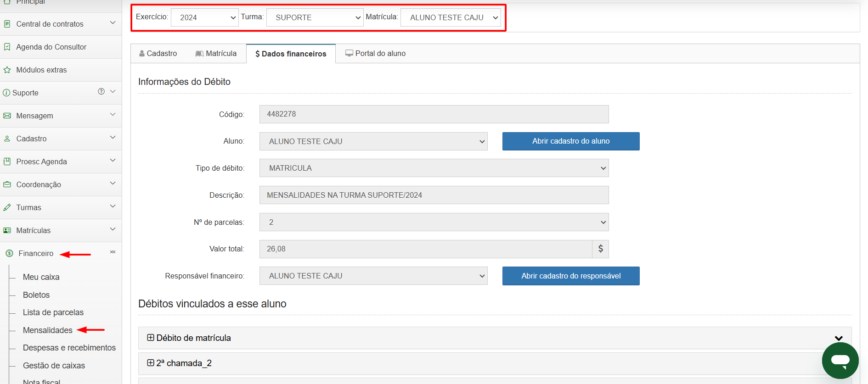The width and height of the screenshot is (868, 384).
Task: Click the Turmas pencil icon
Action: (7, 207)
